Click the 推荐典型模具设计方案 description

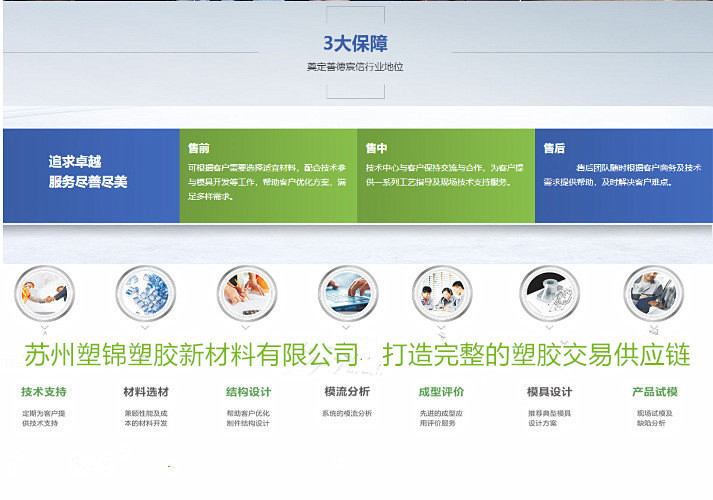(x=549, y=418)
